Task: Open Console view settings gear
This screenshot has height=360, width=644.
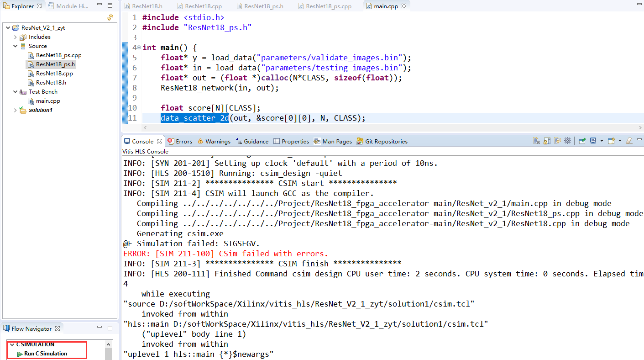Action: point(568,141)
